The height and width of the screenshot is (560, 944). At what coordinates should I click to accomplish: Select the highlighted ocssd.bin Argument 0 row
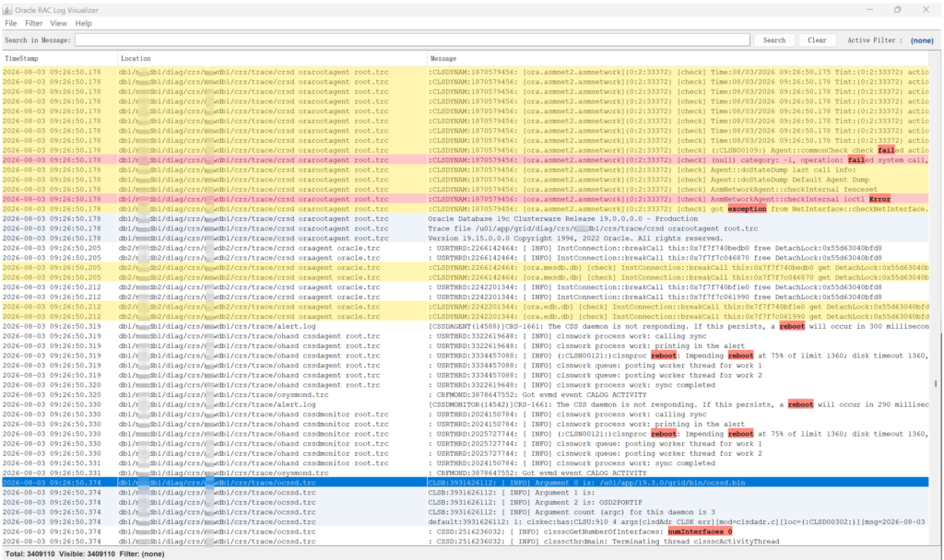point(465,483)
